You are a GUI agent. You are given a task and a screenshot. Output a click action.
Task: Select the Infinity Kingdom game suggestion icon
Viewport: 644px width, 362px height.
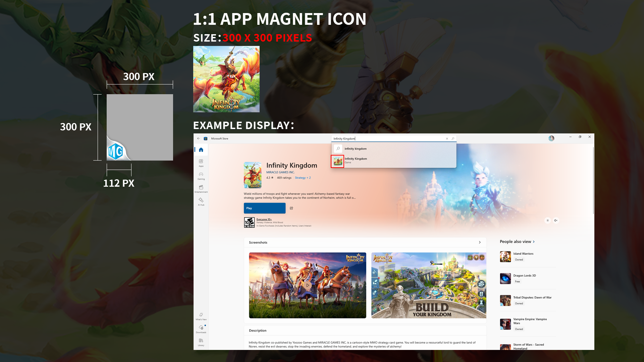coord(338,161)
